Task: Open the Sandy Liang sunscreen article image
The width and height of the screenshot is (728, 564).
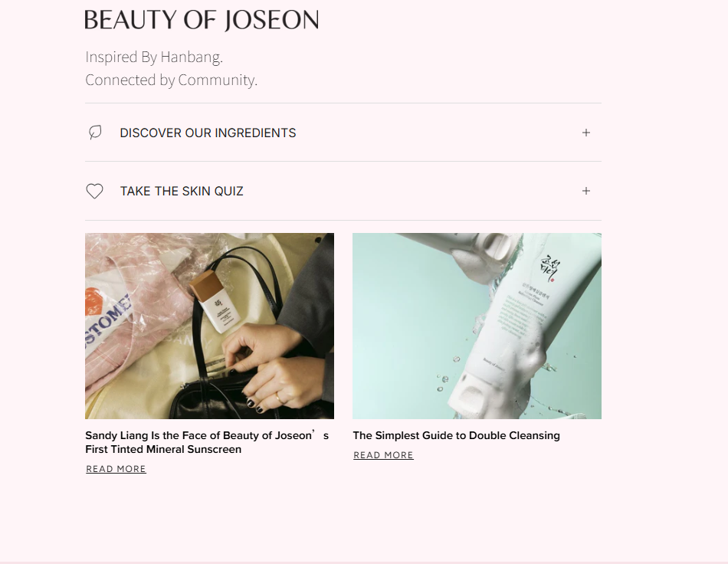Action: pyautogui.click(x=209, y=326)
